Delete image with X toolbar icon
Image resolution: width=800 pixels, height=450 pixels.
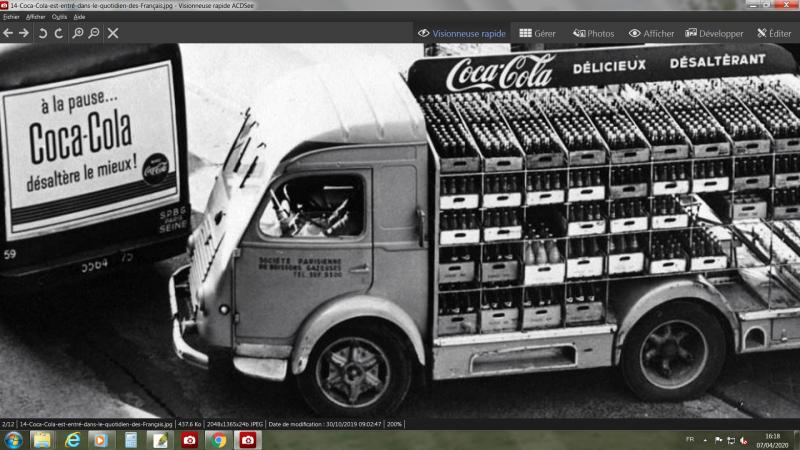point(113,33)
